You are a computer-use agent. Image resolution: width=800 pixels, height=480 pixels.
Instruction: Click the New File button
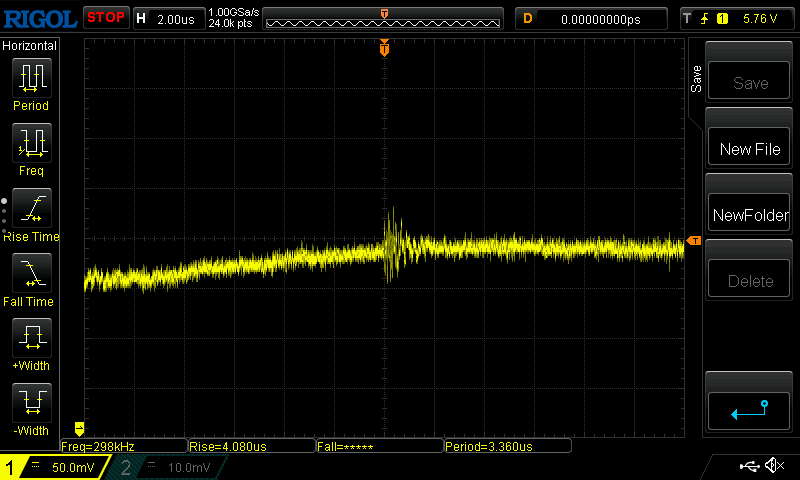(749, 146)
